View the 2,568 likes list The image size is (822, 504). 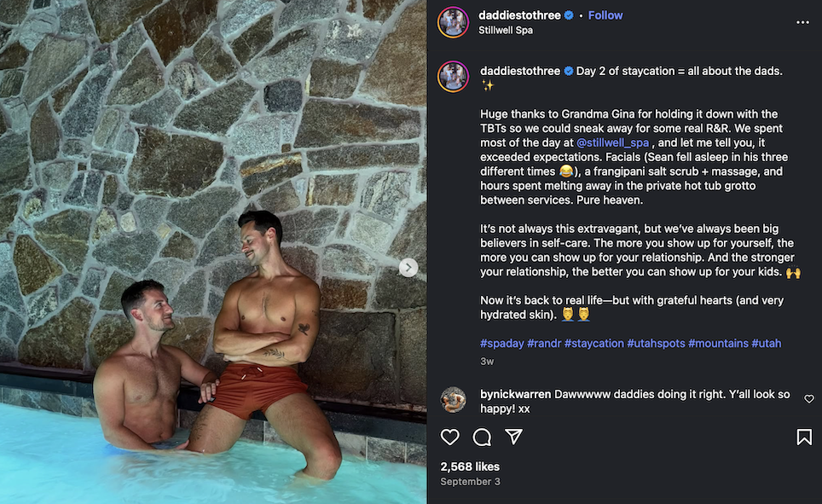(470, 466)
